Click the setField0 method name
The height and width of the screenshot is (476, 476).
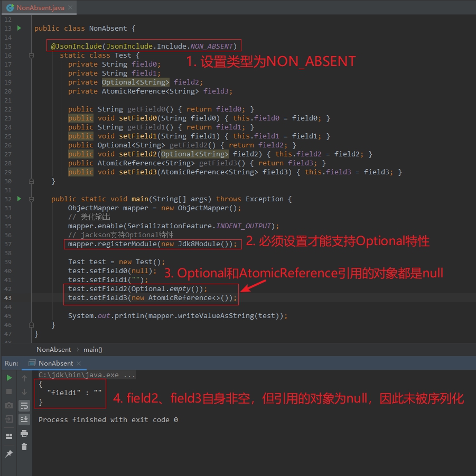click(x=137, y=118)
